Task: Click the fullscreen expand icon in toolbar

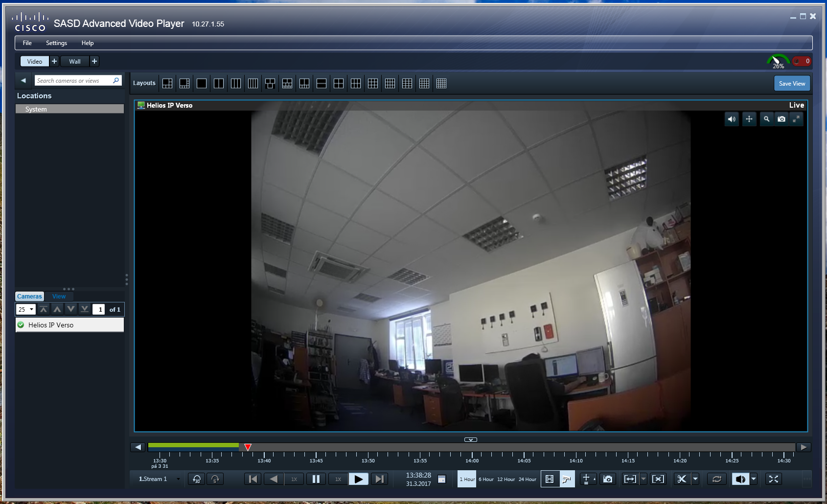Action: [x=773, y=479]
